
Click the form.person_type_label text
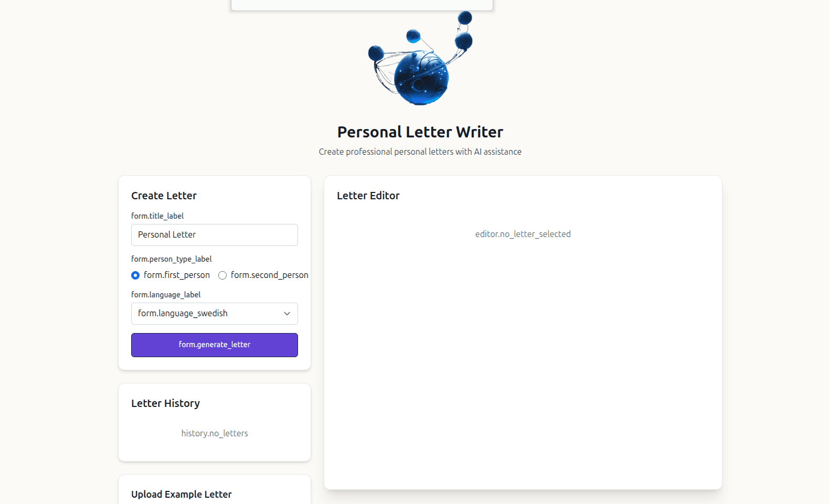[171, 259]
